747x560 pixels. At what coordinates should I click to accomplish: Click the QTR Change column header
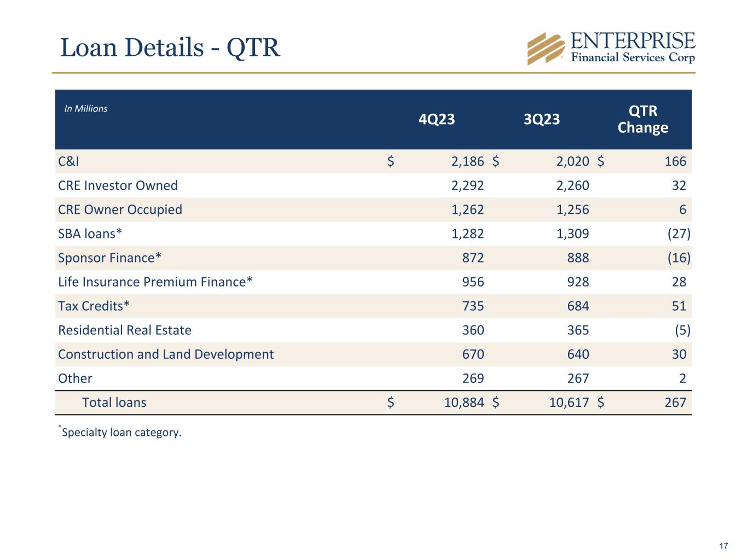coord(643,119)
